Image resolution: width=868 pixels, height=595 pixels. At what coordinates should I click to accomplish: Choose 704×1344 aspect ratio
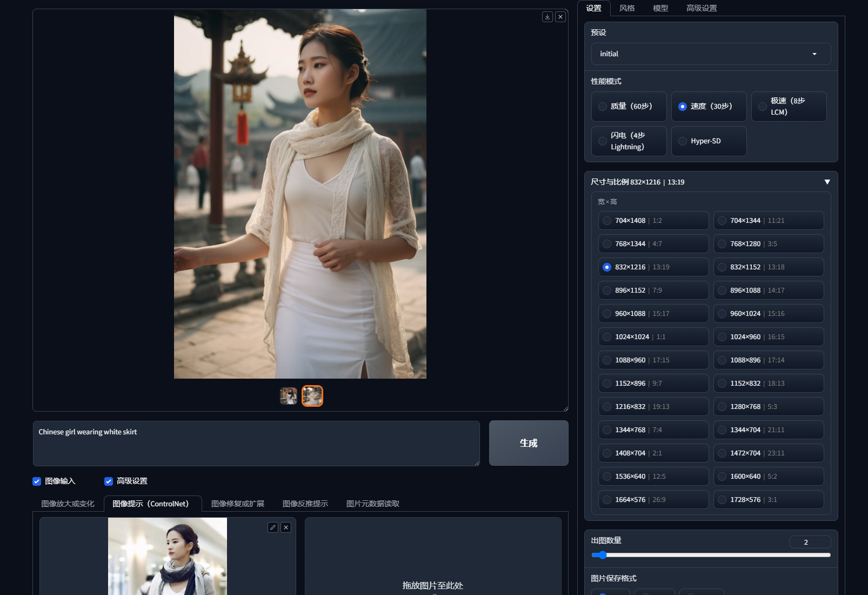pos(769,221)
